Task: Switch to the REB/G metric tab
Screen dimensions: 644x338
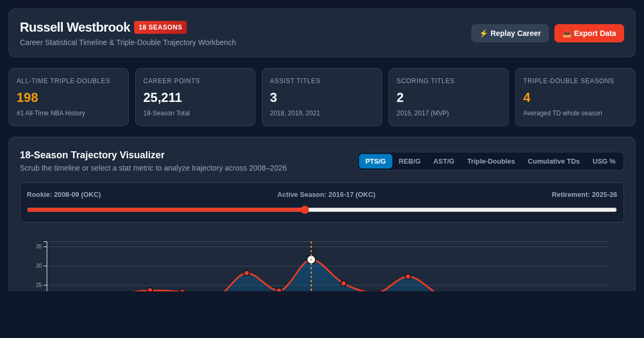Action: tap(409, 161)
